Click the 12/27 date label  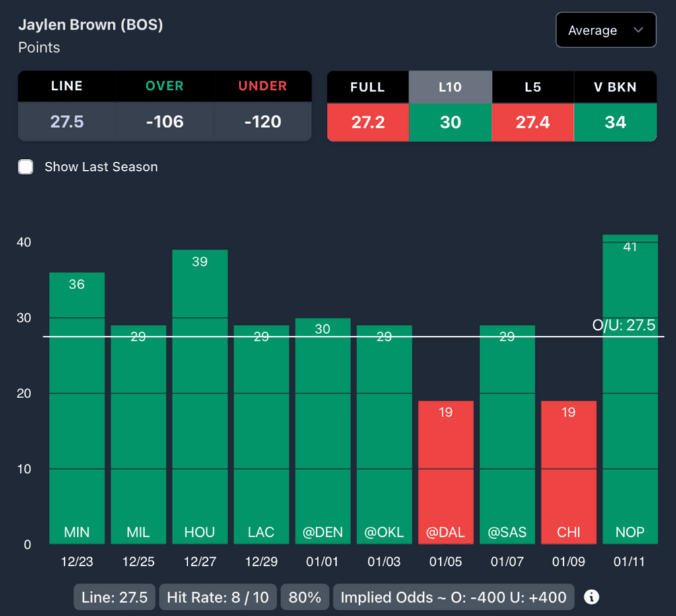tap(200, 561)
